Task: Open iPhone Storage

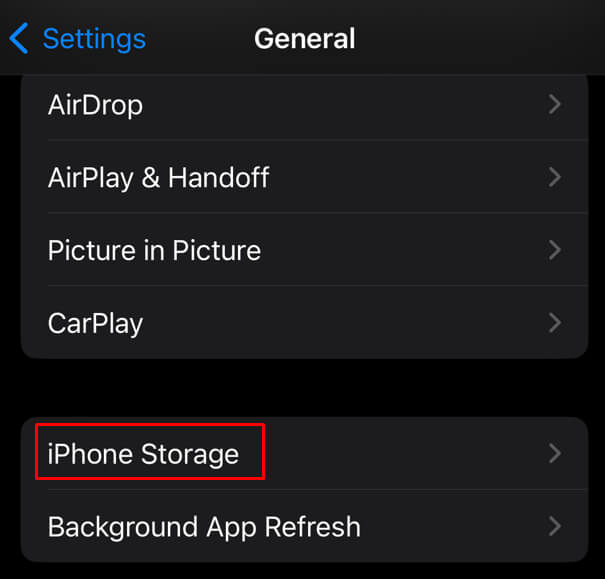Action: [x=305, y=453]
